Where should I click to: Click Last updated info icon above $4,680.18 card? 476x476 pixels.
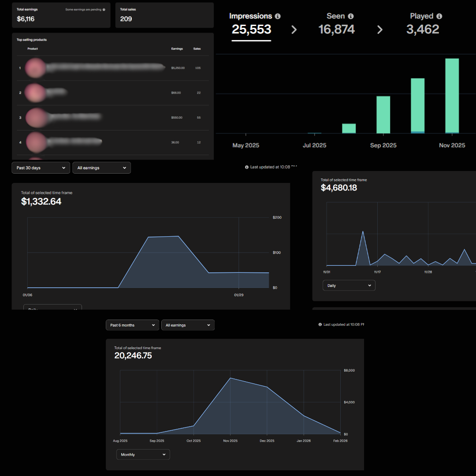coord(247,167)
